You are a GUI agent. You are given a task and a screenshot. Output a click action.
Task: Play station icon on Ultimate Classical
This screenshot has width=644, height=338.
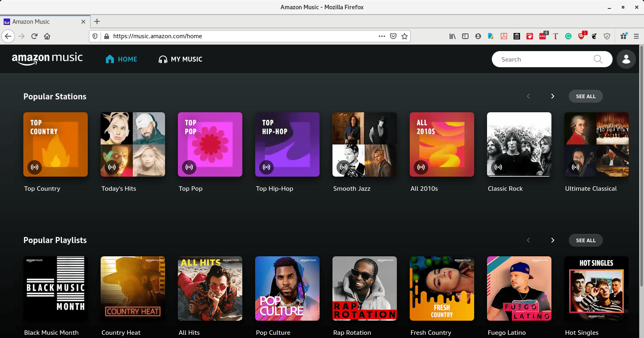[x=576, y=167]
